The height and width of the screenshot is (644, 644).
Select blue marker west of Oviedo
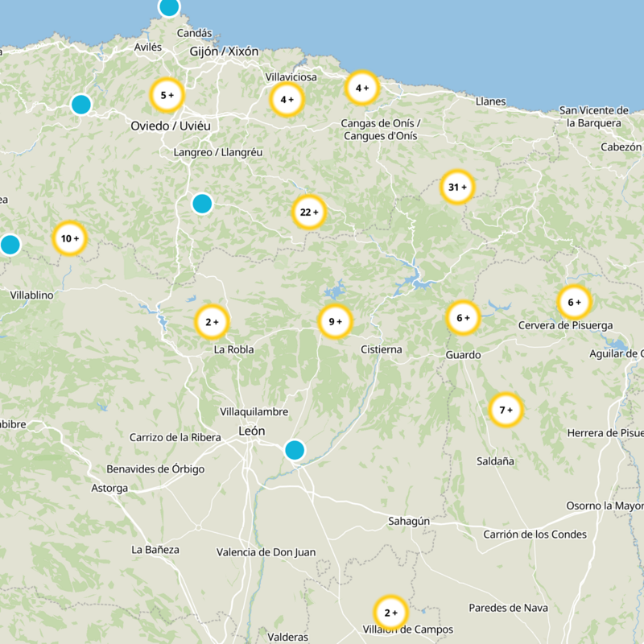tap(81, 104)
